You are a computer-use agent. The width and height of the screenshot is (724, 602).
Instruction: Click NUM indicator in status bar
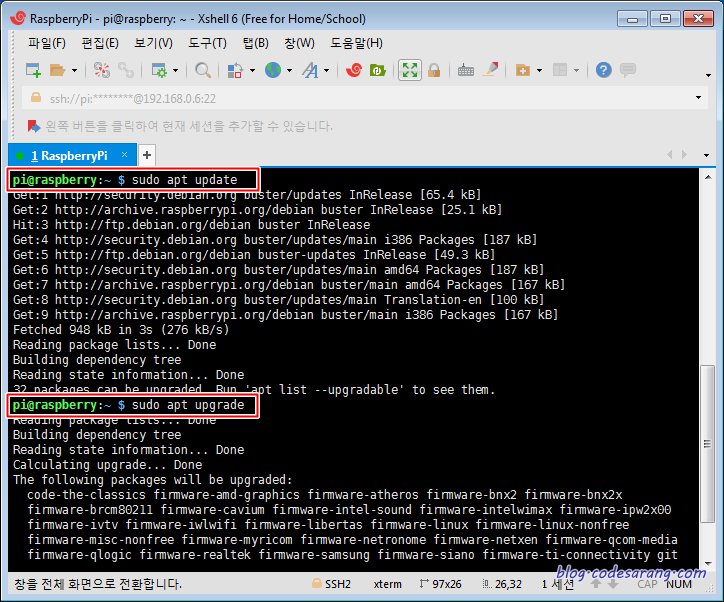click(x=679, y=584)
